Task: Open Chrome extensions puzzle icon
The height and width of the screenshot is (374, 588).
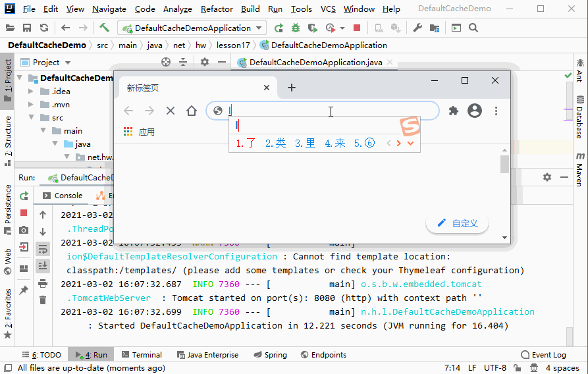Action: coord(454,111)
